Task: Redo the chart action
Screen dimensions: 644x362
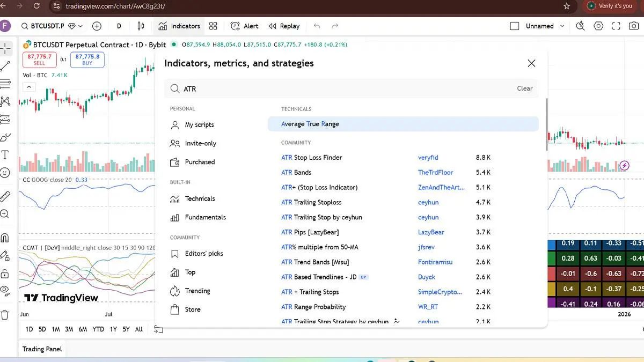Action: point(335,26)
